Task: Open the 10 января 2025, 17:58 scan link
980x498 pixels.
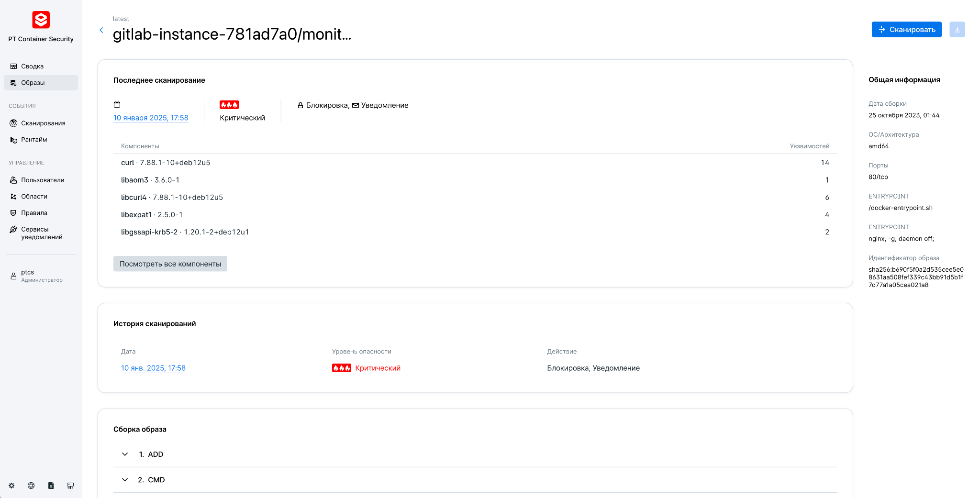Action: (151, 118)
